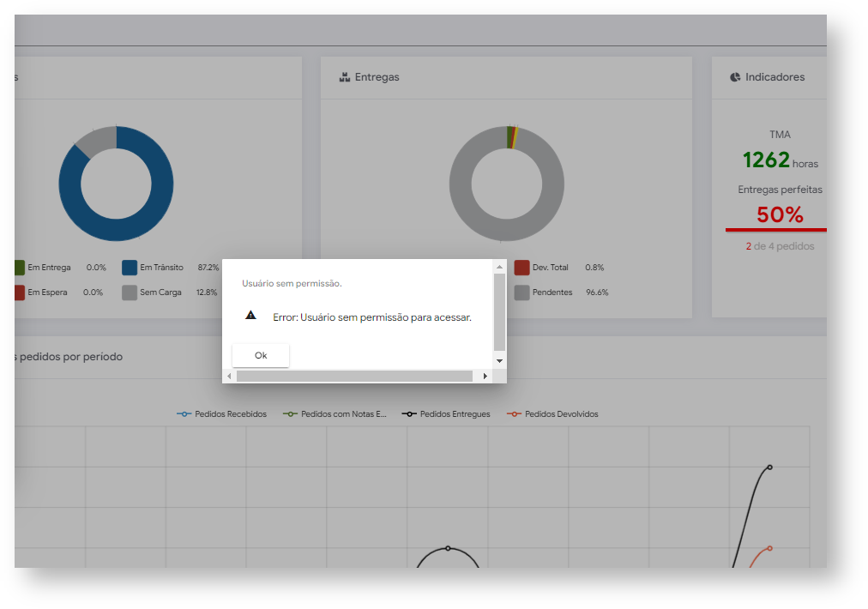Screen dimensions: 868x609
Task: Click the dialog's scroll up arrow
Action: pyautogui.click(x=499, y=267)
